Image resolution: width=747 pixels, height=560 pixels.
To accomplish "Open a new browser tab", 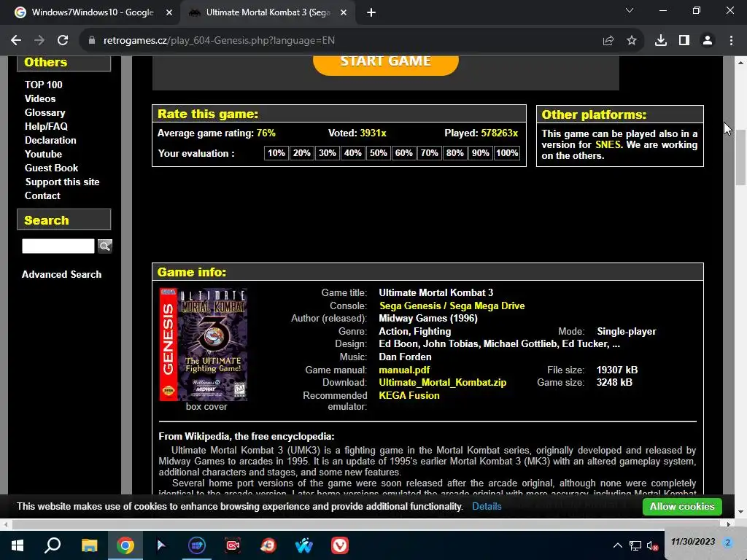I will (371, 13).
